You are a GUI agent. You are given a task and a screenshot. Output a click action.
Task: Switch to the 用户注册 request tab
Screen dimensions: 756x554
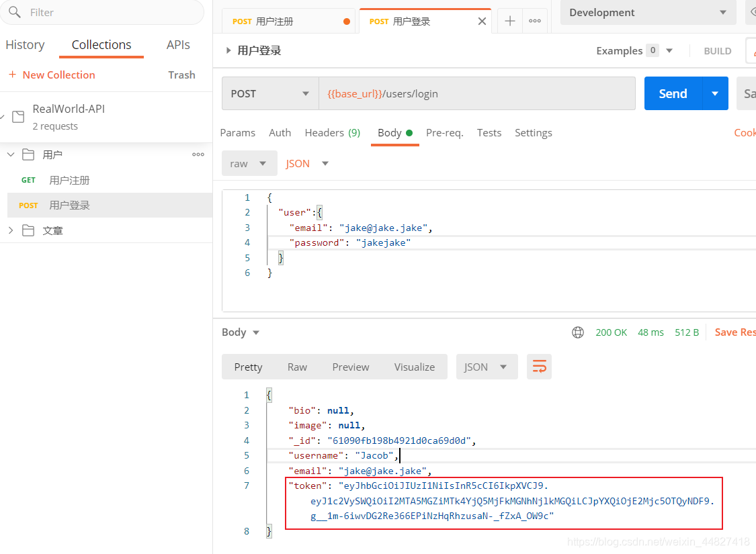point(288,21)
